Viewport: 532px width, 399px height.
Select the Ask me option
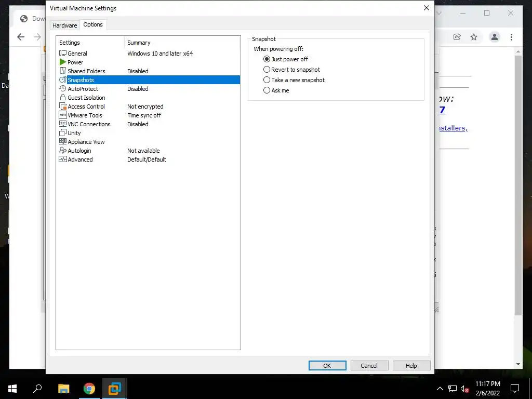click(x=276, y=90)
